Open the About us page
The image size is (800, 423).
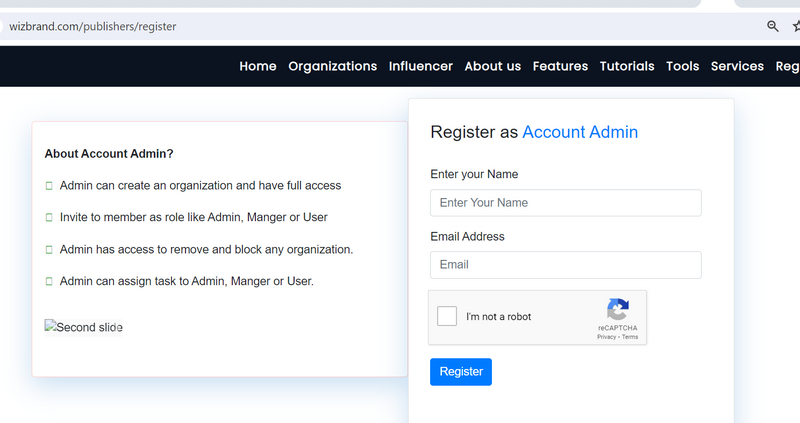tap(492, 66)
